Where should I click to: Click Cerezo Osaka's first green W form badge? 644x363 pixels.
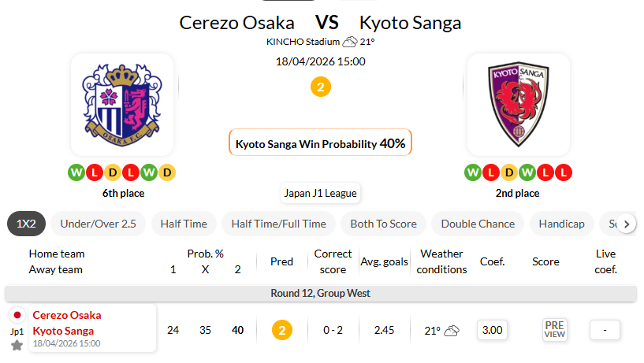pos(76,172)
